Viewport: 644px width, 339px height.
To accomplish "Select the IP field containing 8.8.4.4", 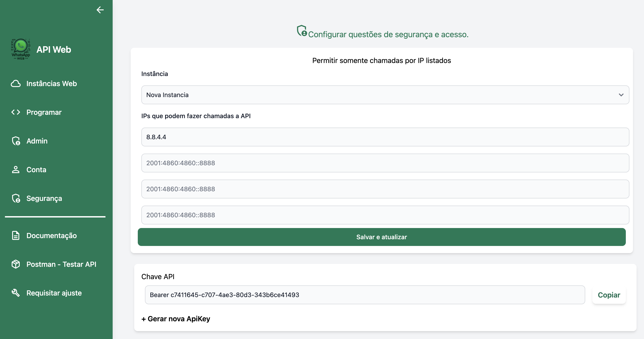I will (385, 137).
